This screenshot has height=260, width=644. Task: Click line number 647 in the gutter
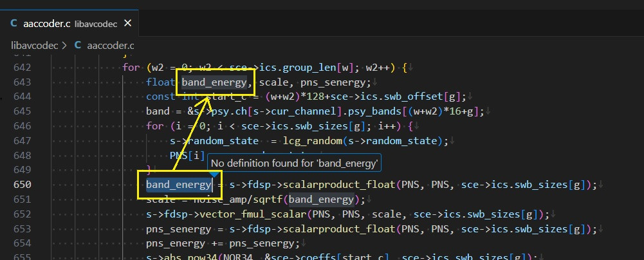pyautogui.click(x=22, y=141)
